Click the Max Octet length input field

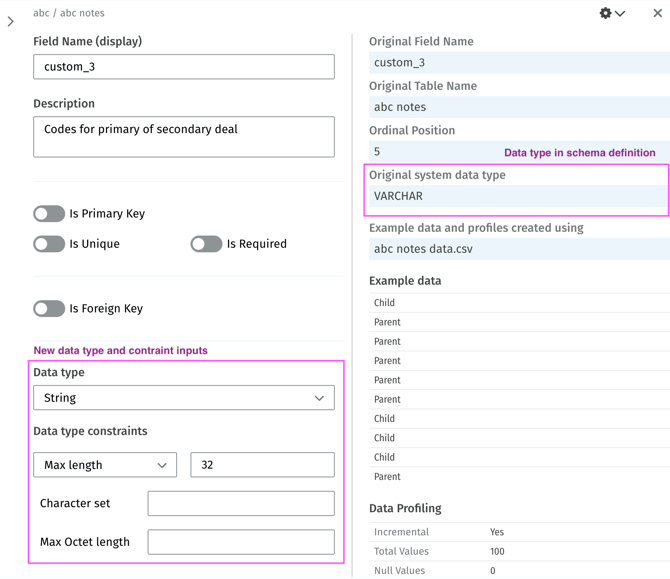tap(241, 542)
